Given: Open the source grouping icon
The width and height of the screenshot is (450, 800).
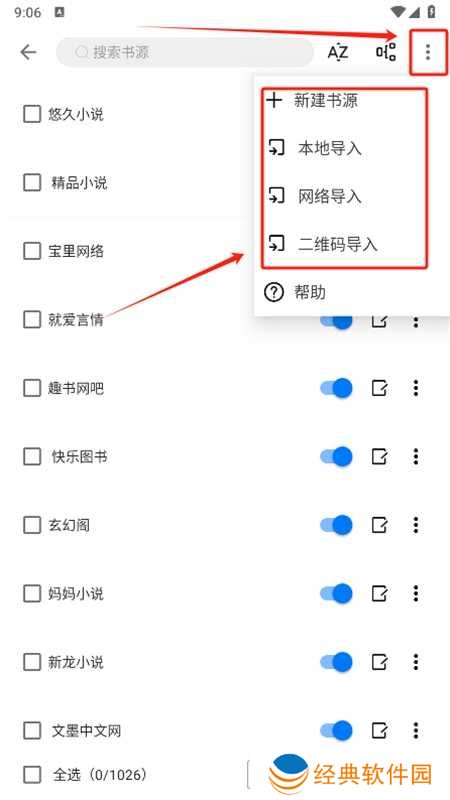Looking at the screenshot, I should 386,52.
